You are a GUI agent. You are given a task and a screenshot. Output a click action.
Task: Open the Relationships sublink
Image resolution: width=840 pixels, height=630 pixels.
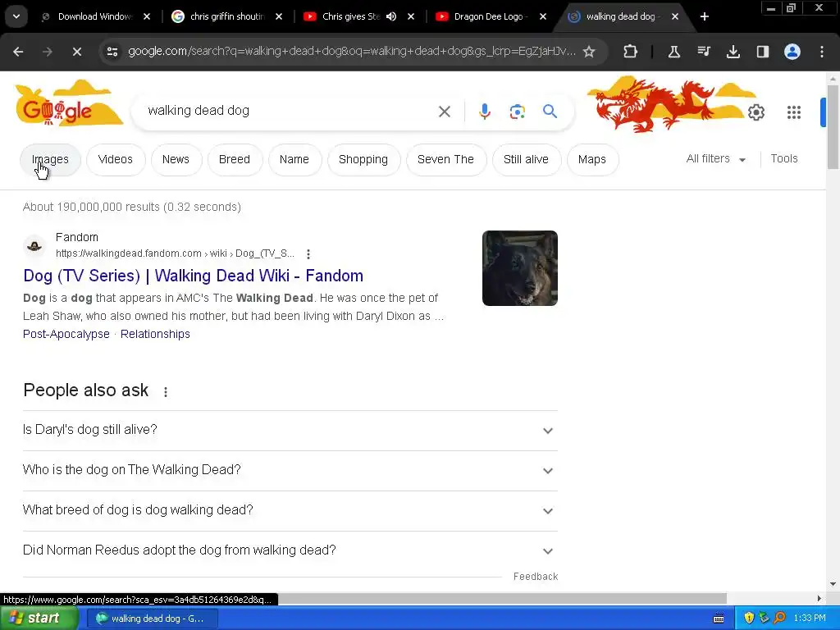point(155,335)
